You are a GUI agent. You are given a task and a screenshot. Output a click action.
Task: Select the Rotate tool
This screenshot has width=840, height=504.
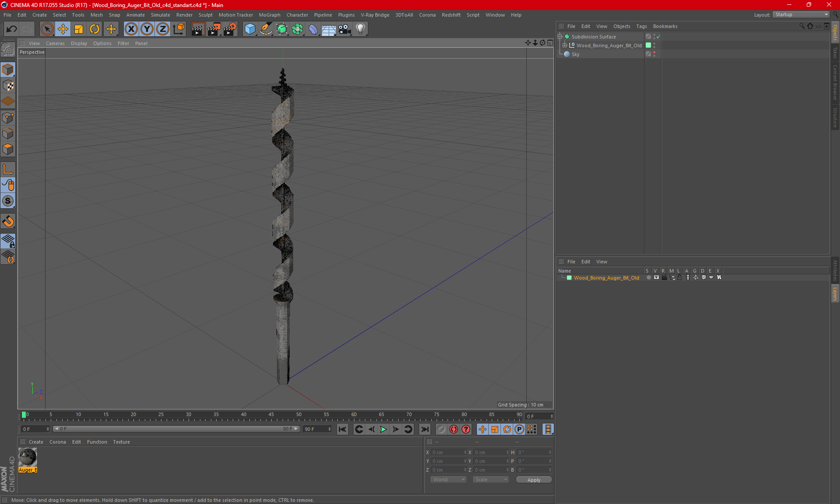94,29
